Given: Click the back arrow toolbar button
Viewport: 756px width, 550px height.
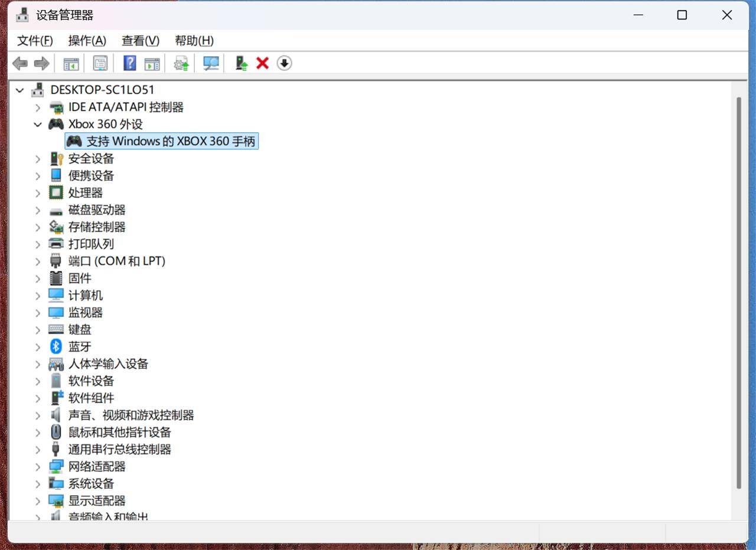Looking at the screenshot, I should tap(20, 63).
